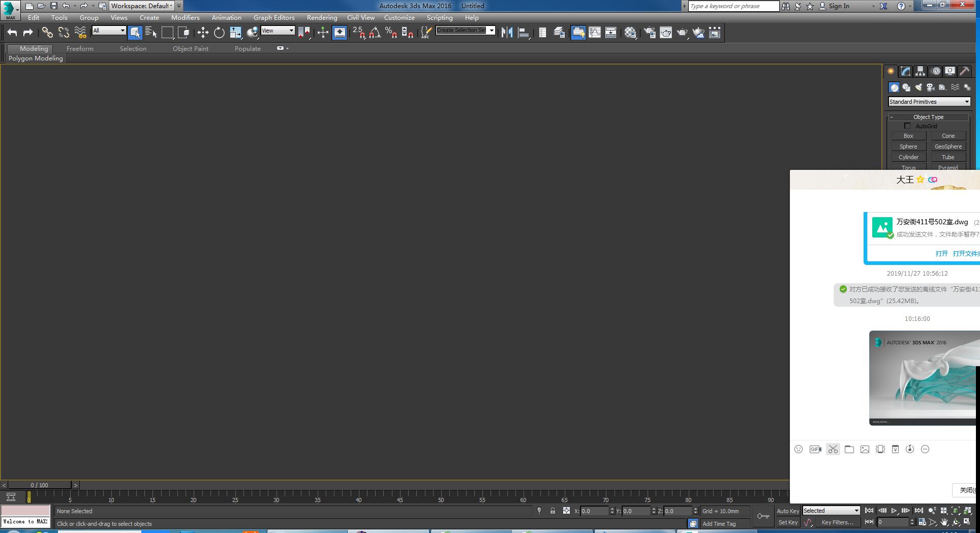Screen dimensions: 980x533
Task: Click the time slider 0 / 100 bar
Action: tap(39, 485)
